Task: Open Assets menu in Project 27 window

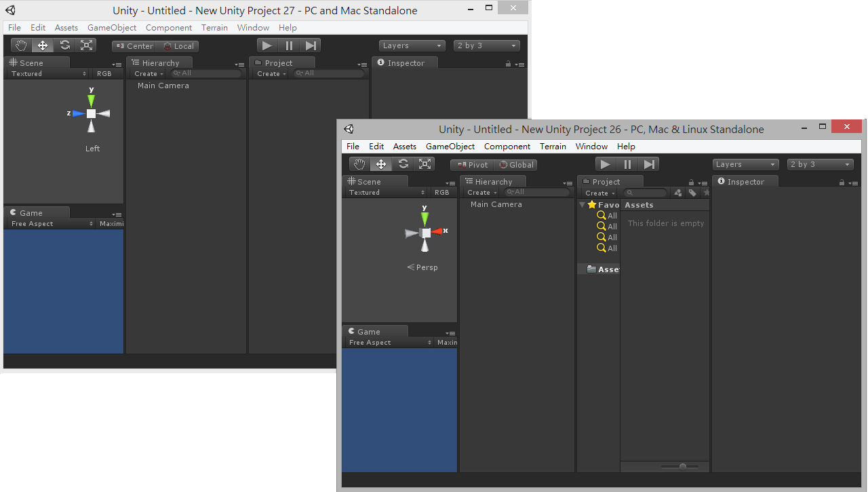Action: [66, 28]
